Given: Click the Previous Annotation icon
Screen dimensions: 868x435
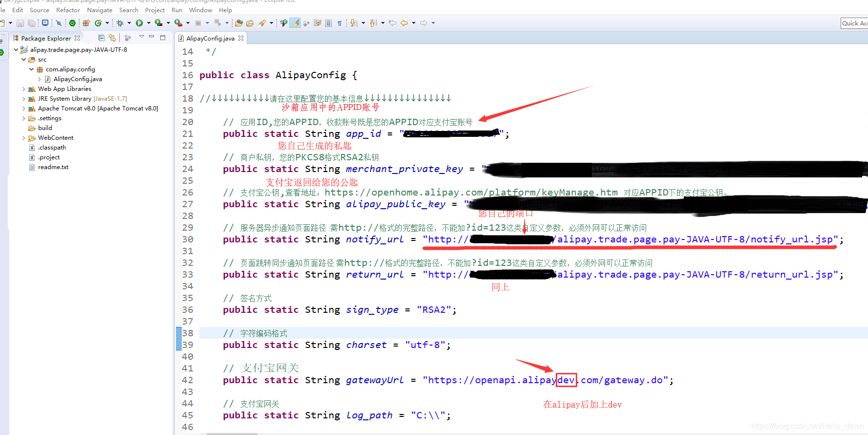Looking at the screenshot, I should [373, 23].
